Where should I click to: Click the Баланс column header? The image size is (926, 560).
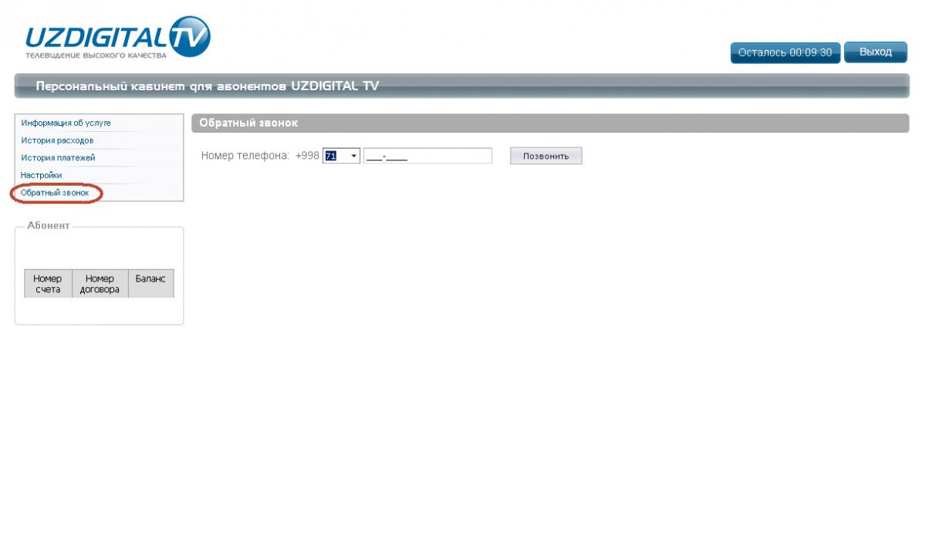[x=150, y=279]
